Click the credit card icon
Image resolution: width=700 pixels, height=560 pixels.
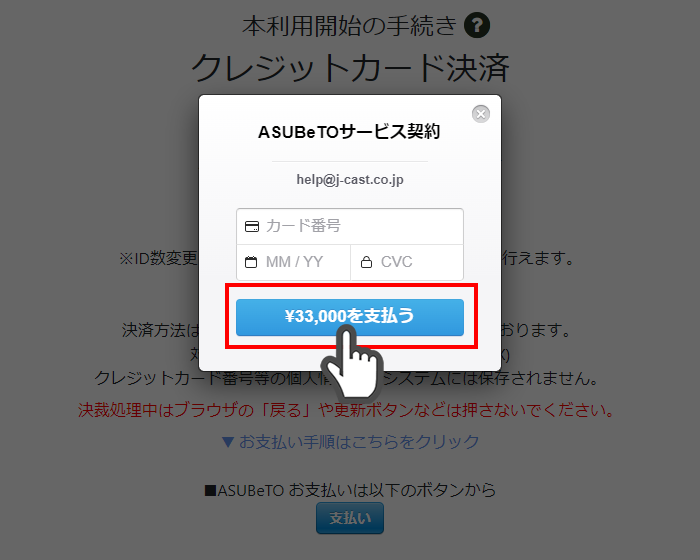(x=252, y=226)
